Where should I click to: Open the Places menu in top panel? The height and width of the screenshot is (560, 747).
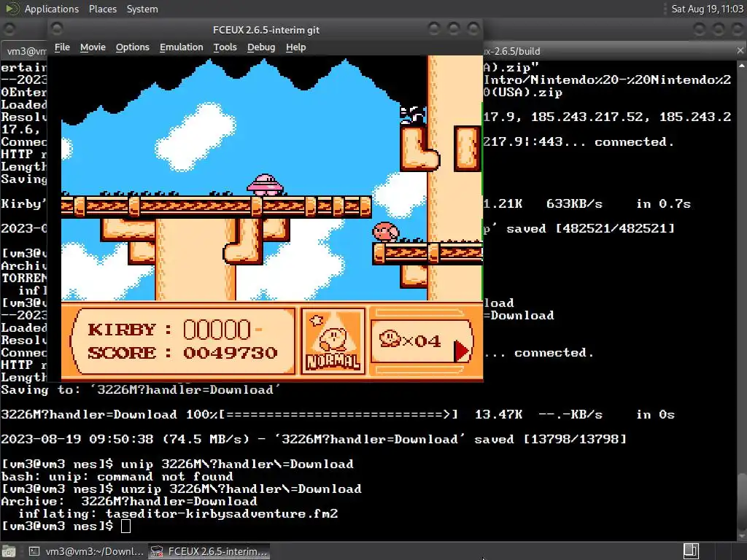tap(102, 9)
